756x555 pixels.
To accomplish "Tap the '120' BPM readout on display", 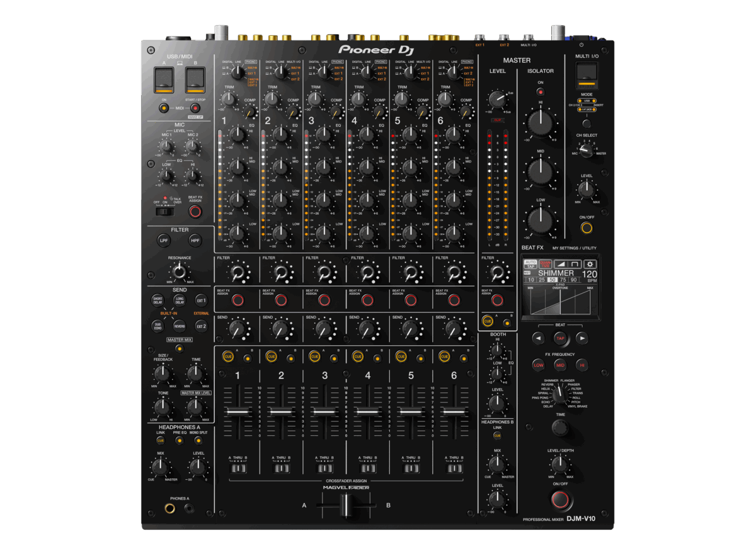I will pos(590,273).
